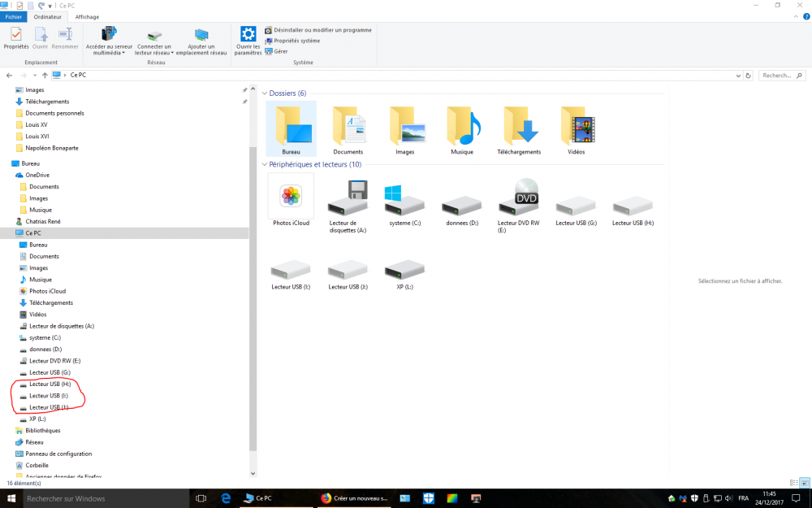Open the Fichier menu tab

point(14,16)
